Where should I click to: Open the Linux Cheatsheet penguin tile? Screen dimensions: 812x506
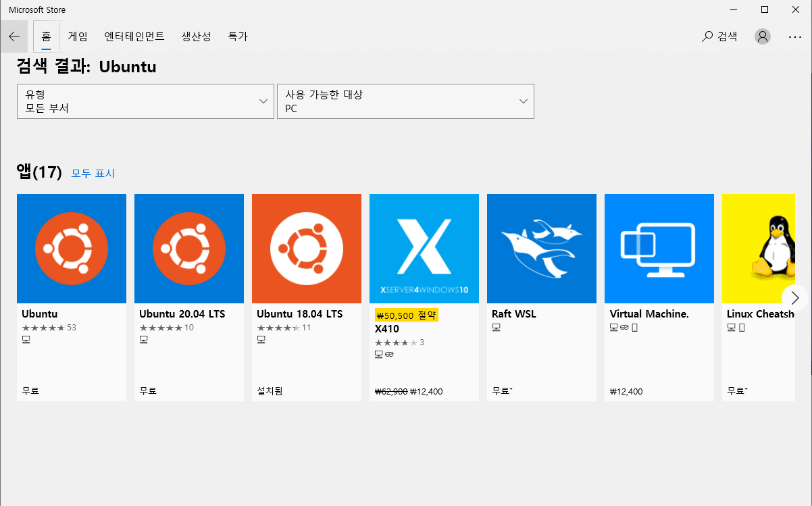758,249
